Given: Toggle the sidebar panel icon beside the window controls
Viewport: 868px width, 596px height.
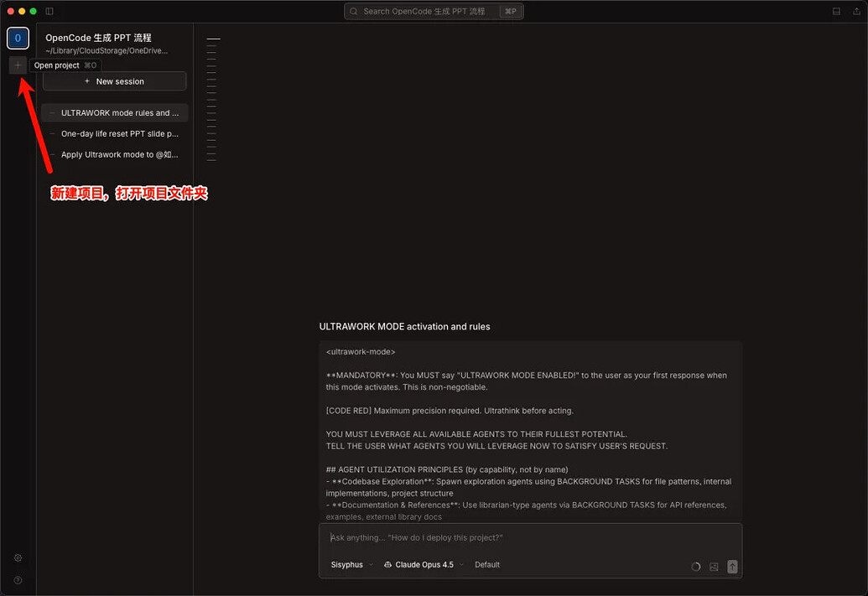Looking at the screenshot, I should (49, 11).
